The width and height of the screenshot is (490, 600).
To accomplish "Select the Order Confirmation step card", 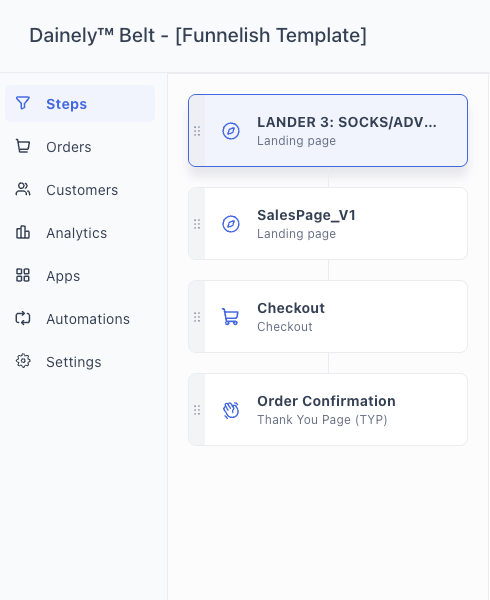I will pos(328,409).
